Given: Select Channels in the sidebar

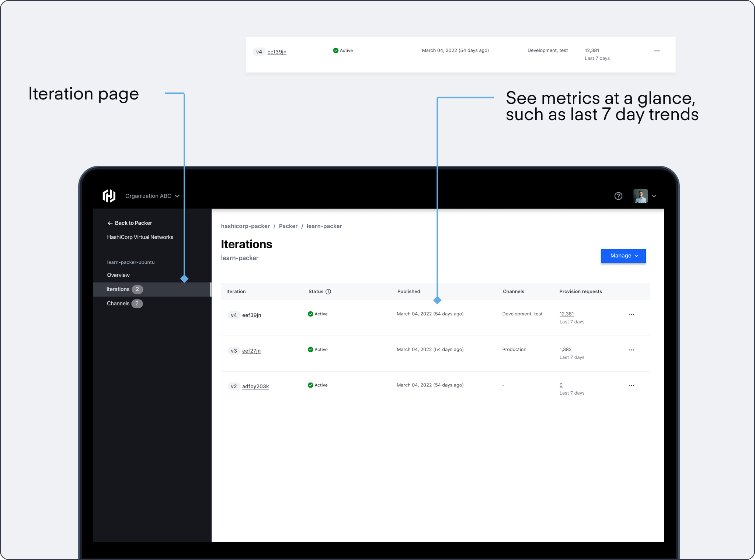Looking at the screenshot, I should 118,304.
